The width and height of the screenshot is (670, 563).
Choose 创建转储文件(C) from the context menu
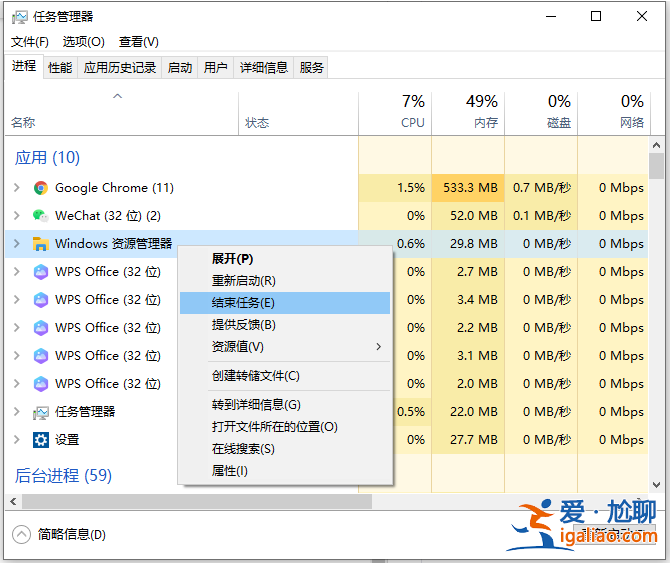pos(285,376)
